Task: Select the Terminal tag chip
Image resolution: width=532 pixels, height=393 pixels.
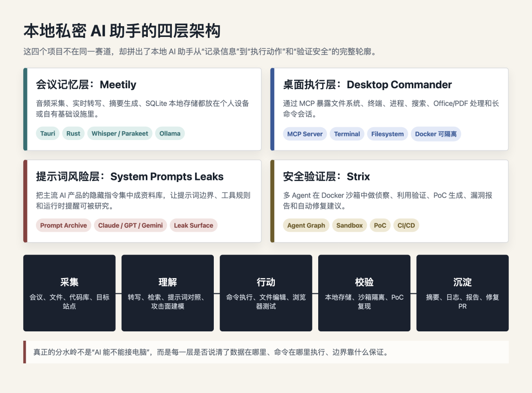Action: click(347, 134)
